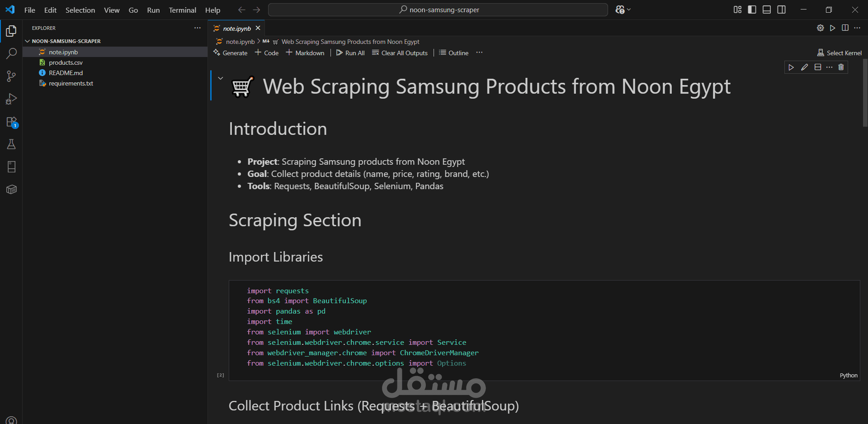This screenshot has height=424, width=868.
Task: Open the Copilot chat icon in title bar
Action: pos(620,10)
